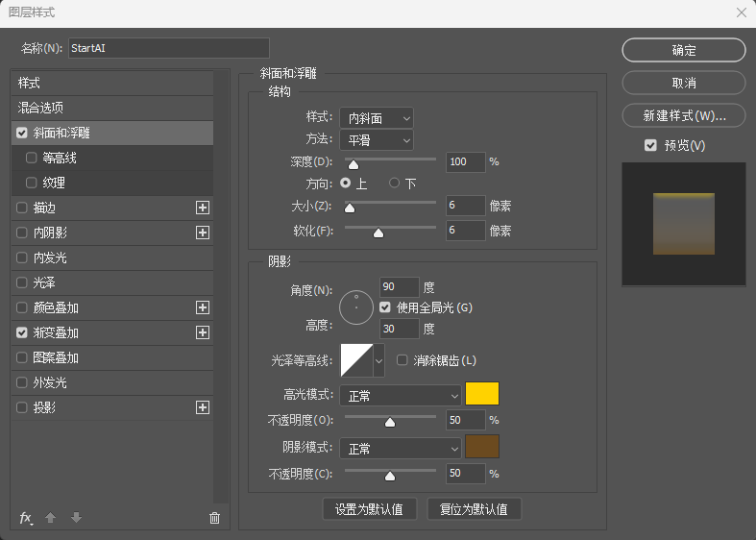Screen dimensions: 756x540
Task: Add another 描边 effect with plus icon
Action: 203,208
